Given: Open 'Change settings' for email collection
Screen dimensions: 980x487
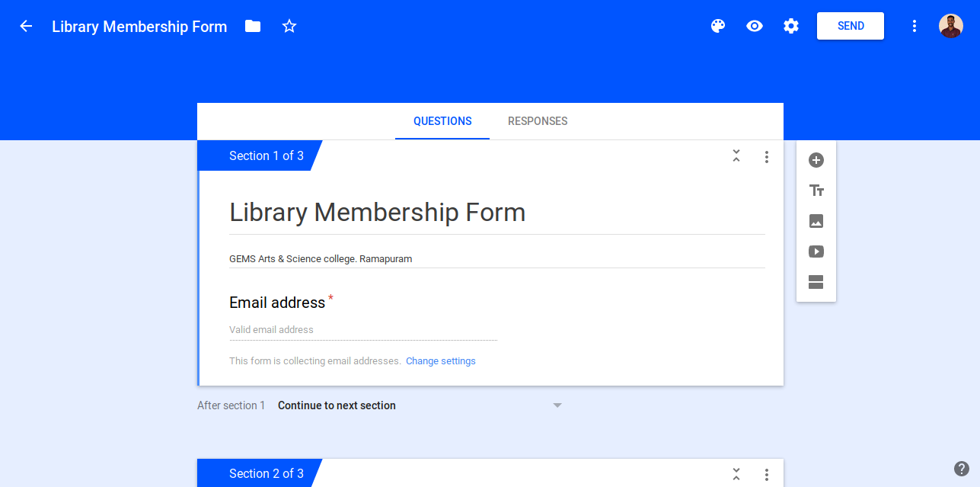Looking at the screenshot, I should tap(440, 360).
